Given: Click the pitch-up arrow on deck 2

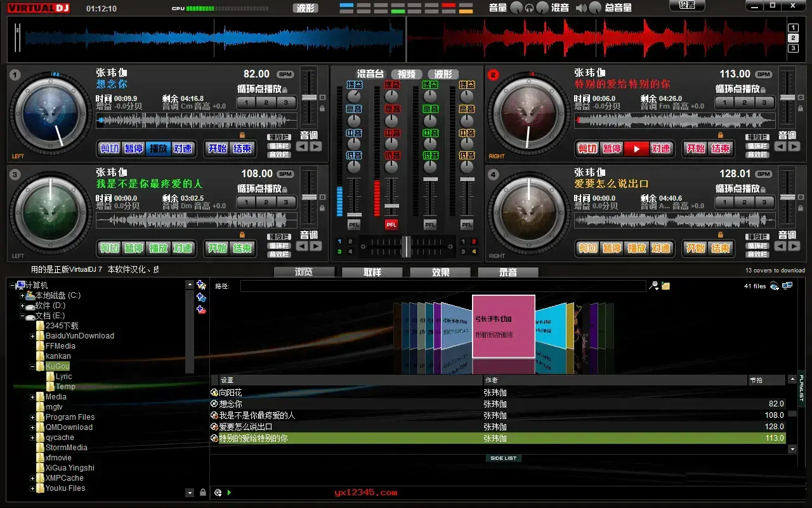Looking at the screenshot, I should tap(794, 146).
